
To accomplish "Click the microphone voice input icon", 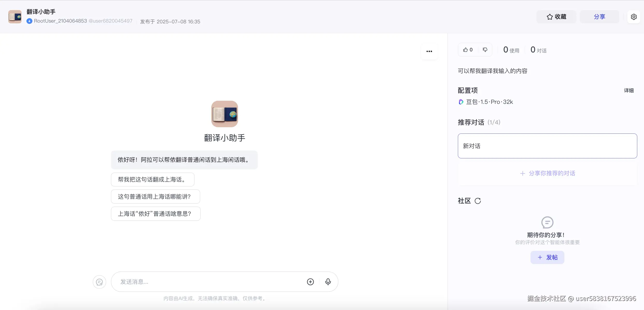I will coord(328,282).
